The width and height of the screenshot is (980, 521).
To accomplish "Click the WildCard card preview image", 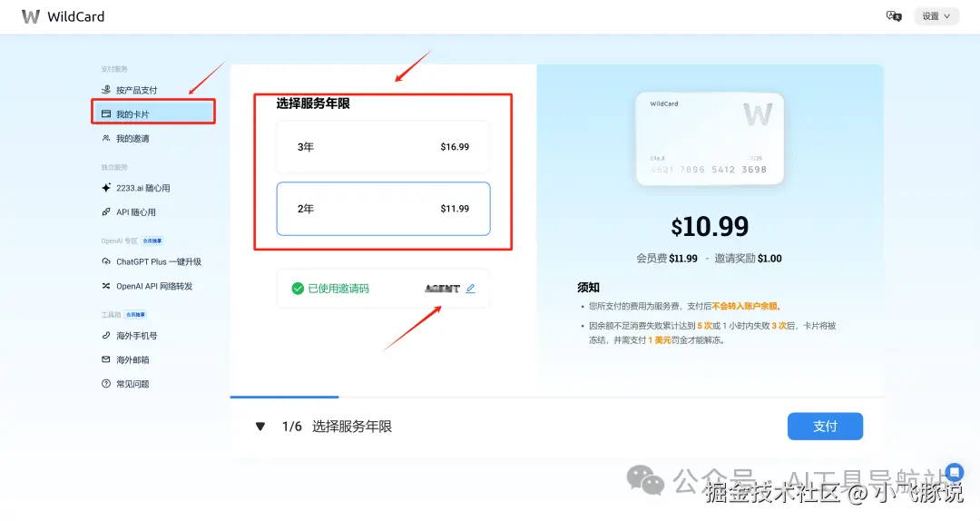I will tap(710, 139).
